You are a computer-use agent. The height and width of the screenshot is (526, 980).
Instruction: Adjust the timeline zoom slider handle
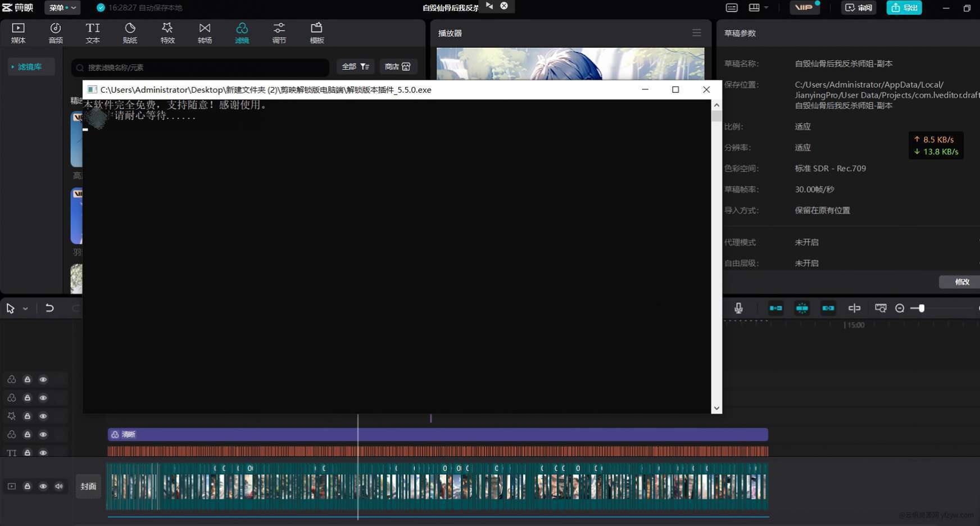922,308
